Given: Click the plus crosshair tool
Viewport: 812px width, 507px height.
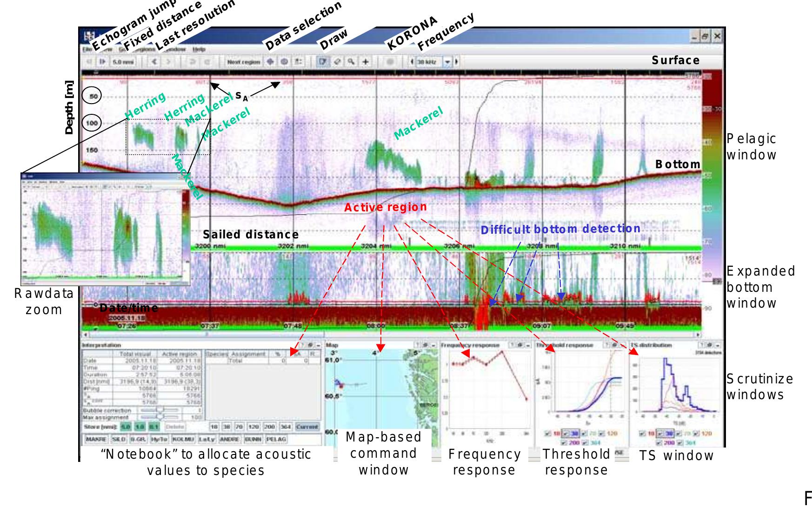Looking at the screenshot, I should click(366, 62).
